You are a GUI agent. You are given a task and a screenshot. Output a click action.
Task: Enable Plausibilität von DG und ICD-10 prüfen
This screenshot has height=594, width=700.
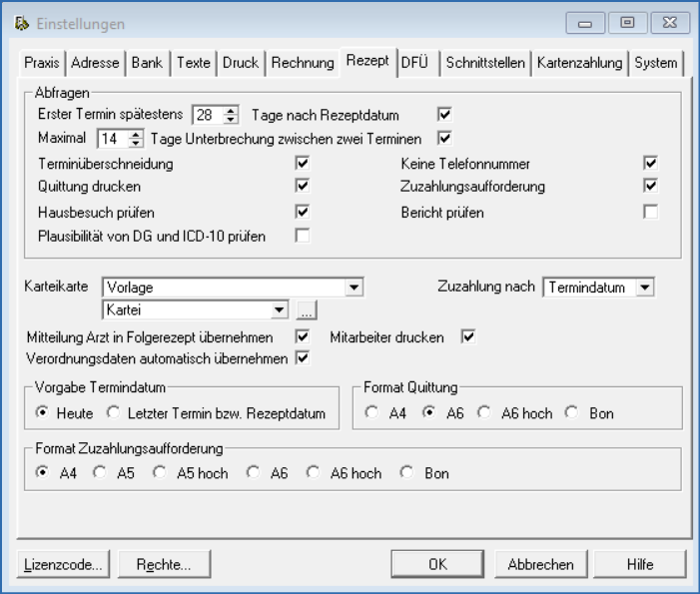coord(303,236)
